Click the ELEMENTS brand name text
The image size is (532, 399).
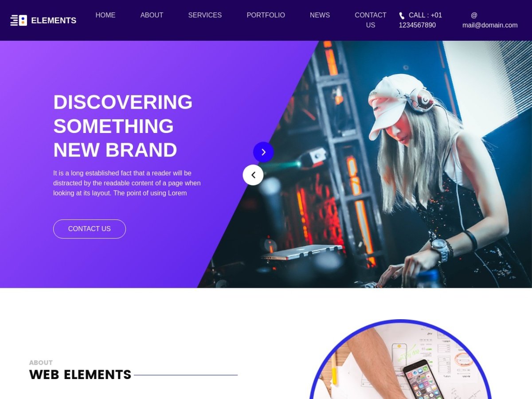[54, 20]
